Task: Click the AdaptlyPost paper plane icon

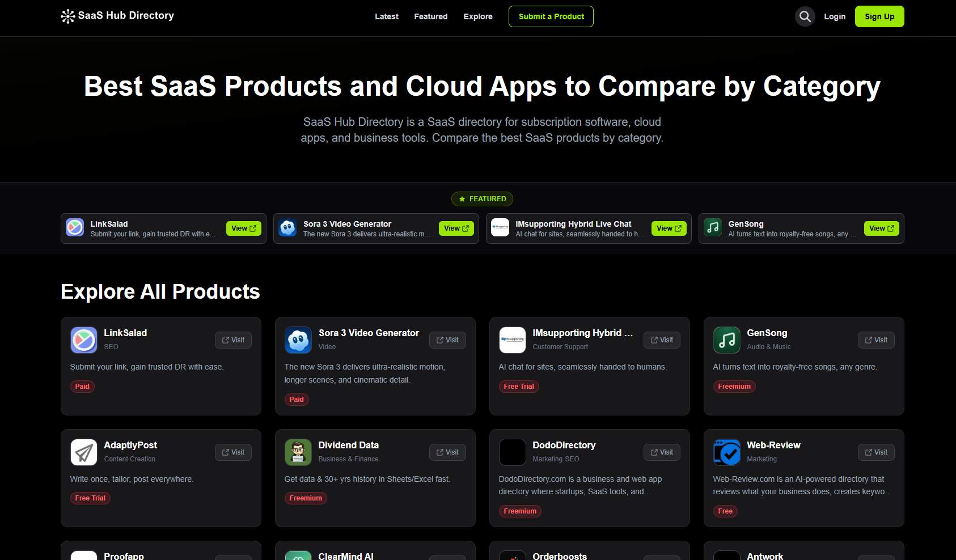Action: 83,452
